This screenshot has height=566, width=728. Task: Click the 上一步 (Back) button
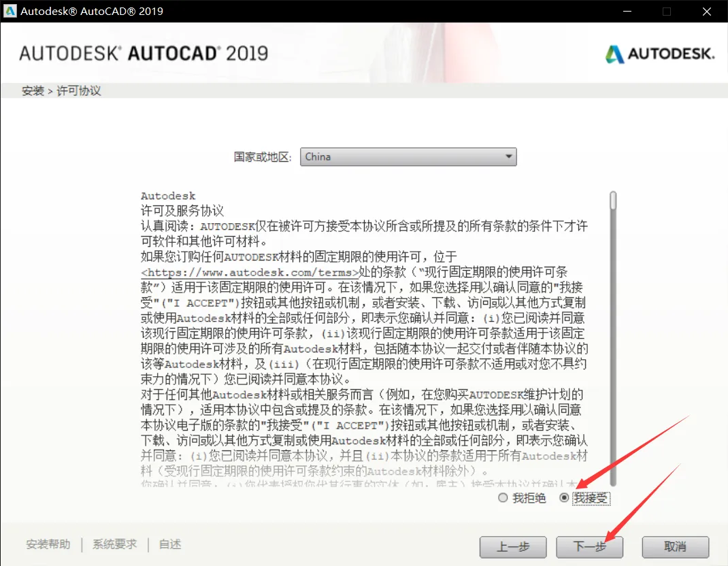pos(513,546)
